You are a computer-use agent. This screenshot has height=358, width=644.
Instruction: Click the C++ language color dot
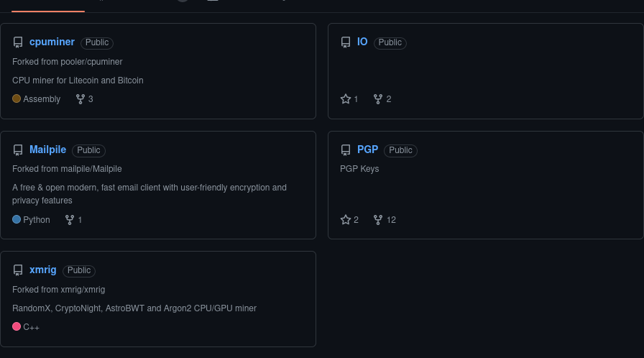click(x=17, y=326)
